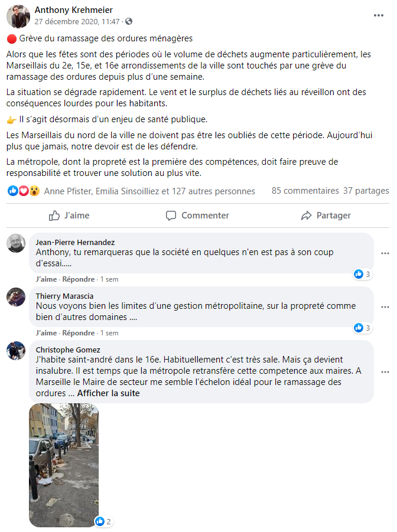Open the post options three-dot menu
The width and height of the screenshot is (397, 532).
click(378, 15)
